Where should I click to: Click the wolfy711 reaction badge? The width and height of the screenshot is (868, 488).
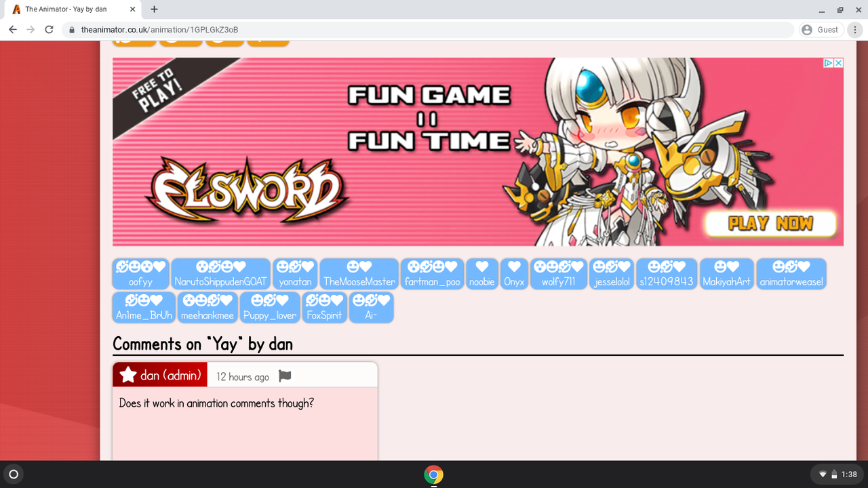pyautogui.click(x=558, y=274)
